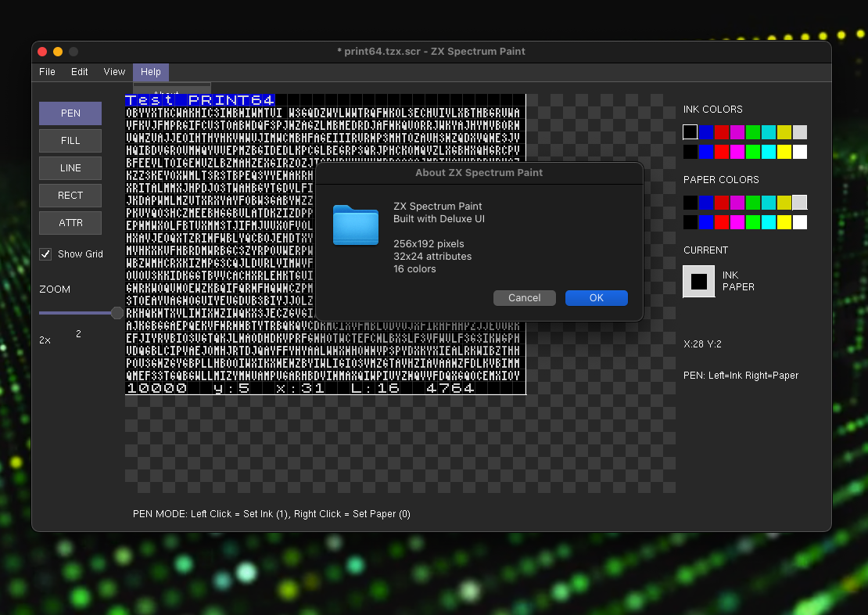Click the 'PEN MODE' status bar text

click(271, 514)
